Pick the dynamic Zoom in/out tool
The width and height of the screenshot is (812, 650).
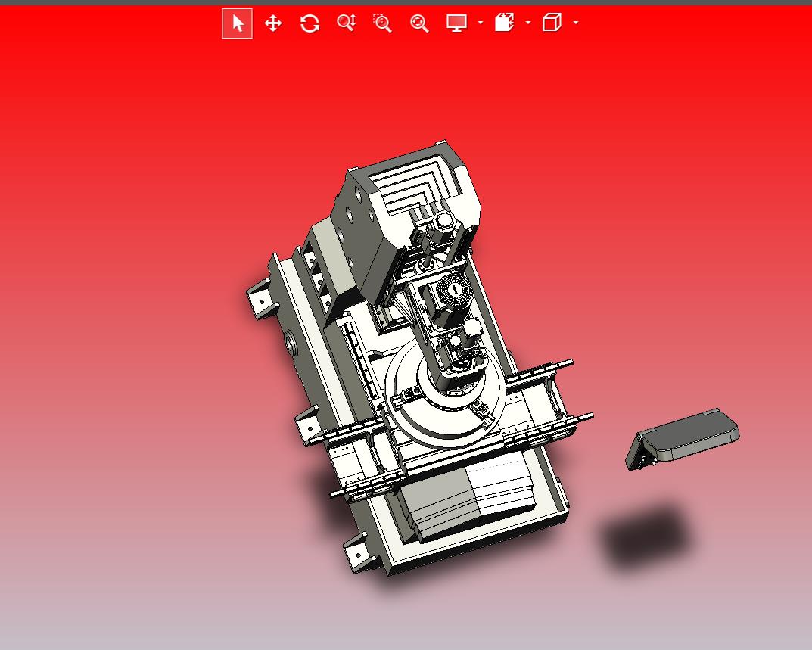[346, 23]
